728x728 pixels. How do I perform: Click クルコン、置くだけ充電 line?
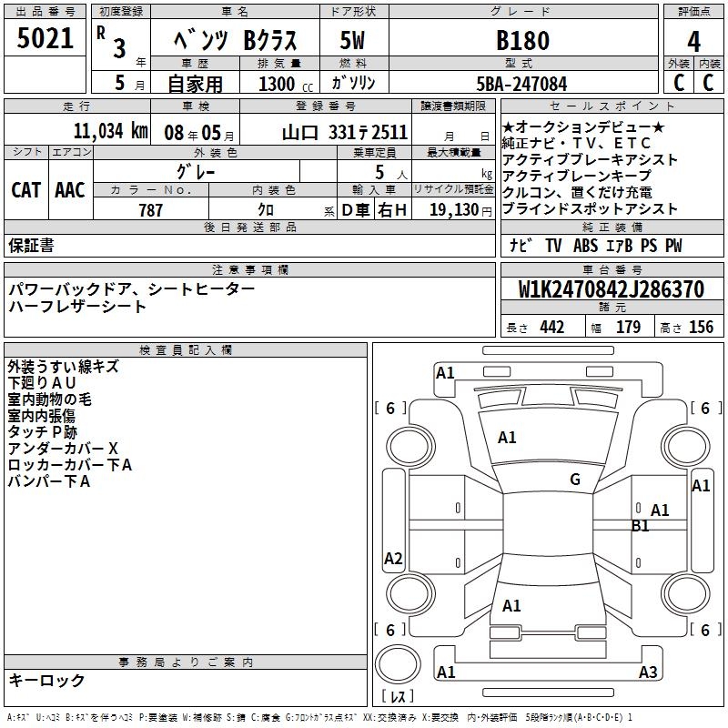(x=577, y=192)
